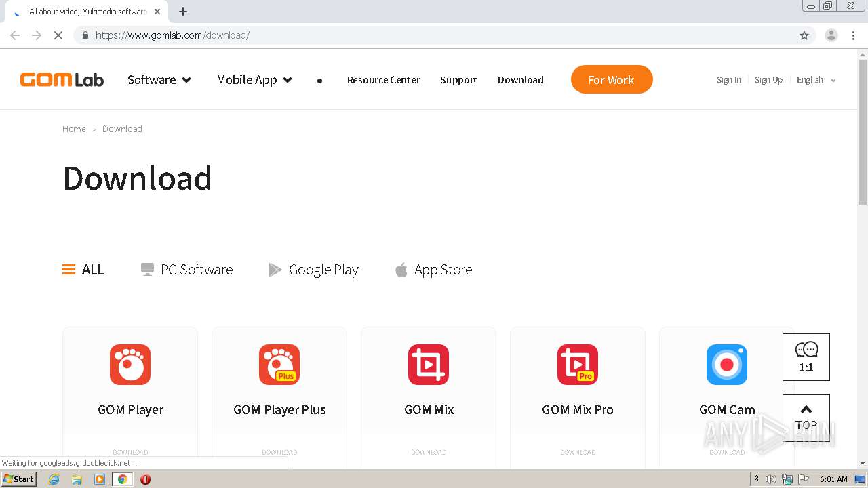Open the GOM Player Plus app icon
Screen dimensions: 868x488
click(279, 365)
